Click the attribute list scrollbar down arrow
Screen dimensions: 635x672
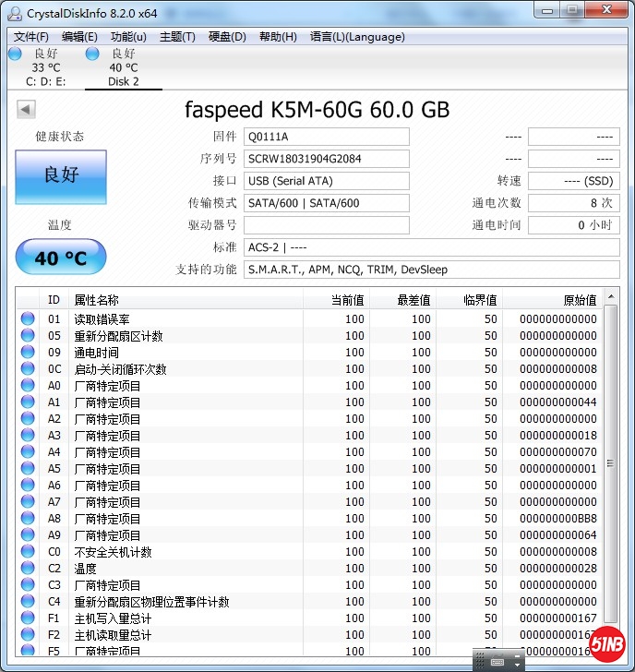click(611, 648)
